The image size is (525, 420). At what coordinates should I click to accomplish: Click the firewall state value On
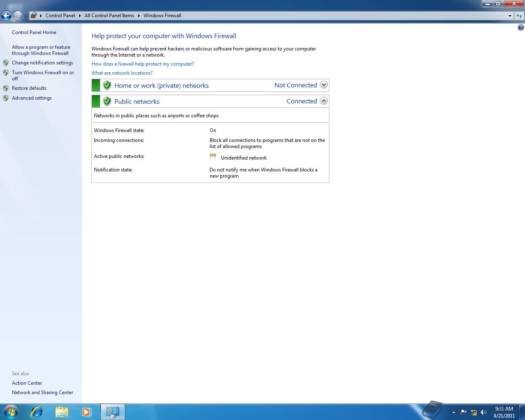213,130
